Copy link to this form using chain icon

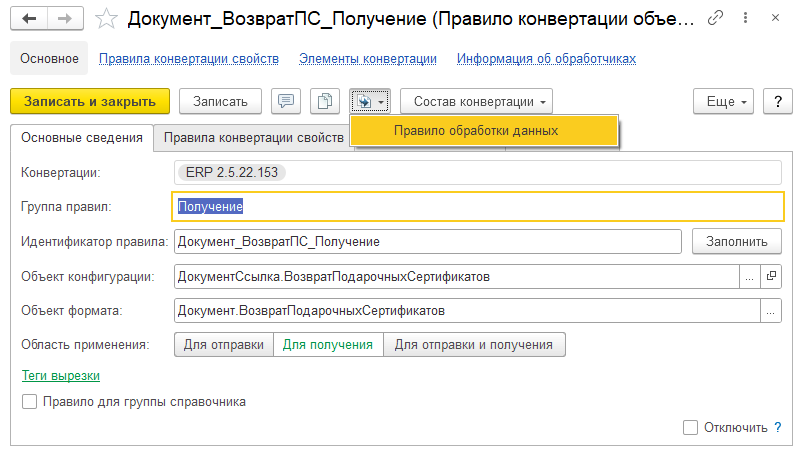click(715, 18)
